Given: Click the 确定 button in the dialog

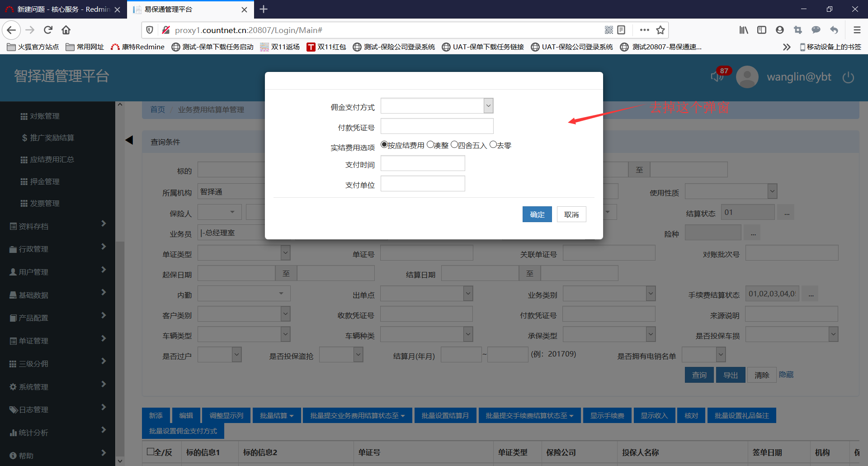Looking at the screenshot, I should 537,214.
